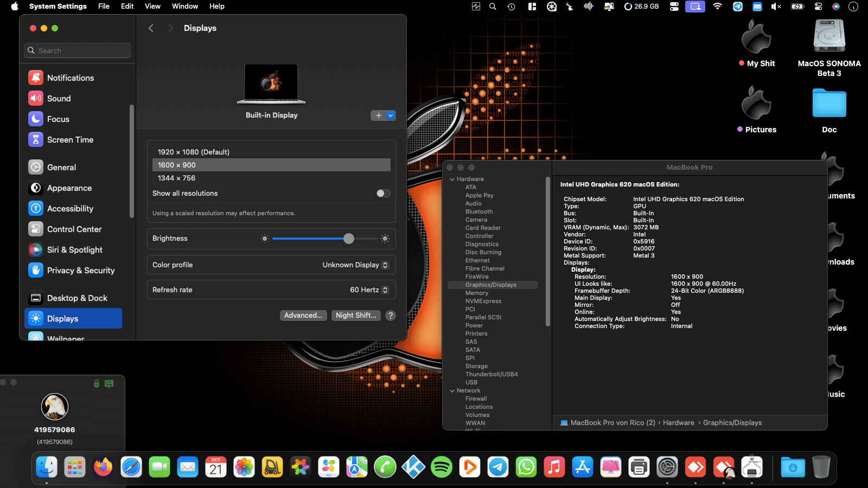Image resolution: width=868 pixels, height=488 pixels.
Task: Open the Edit menu
Action: 127,7
